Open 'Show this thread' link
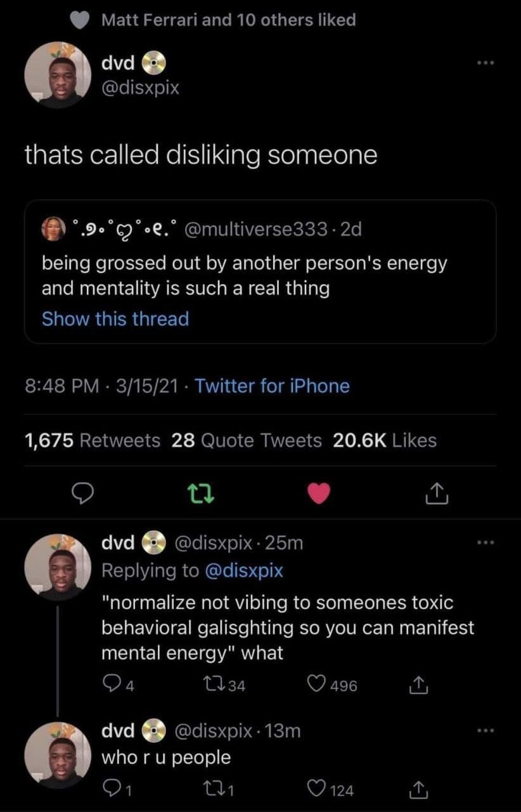The height and width of the screenshot is (812, 521). 115,318
